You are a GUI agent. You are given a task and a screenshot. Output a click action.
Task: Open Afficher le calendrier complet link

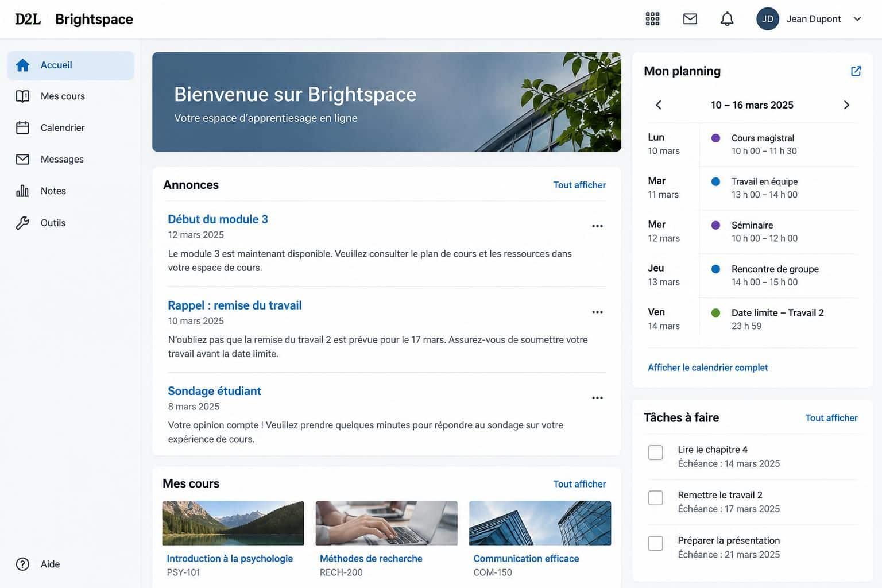[707, 367]
